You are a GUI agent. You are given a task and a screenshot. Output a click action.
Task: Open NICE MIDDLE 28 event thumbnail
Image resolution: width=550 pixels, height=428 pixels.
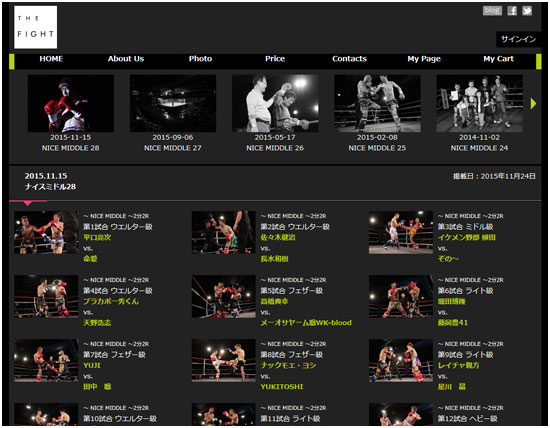pos(71,103)
